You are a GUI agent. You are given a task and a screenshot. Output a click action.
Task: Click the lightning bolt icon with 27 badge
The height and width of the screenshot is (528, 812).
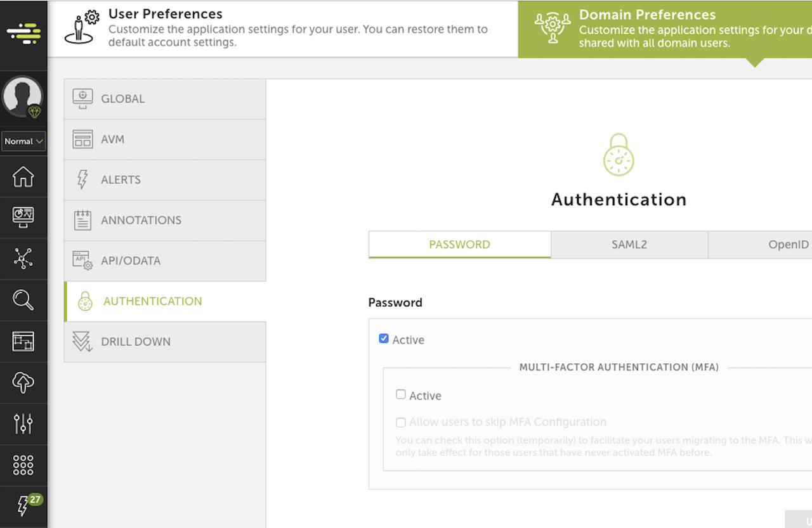(x=23, y=506)
